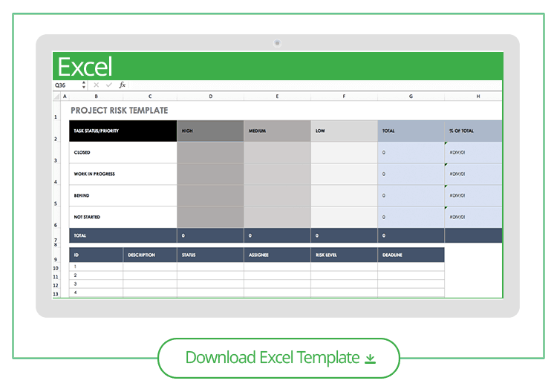Click the formula bar confirm checkmark icon
This screenshot has height=392, width=554.
pos(109,85)
